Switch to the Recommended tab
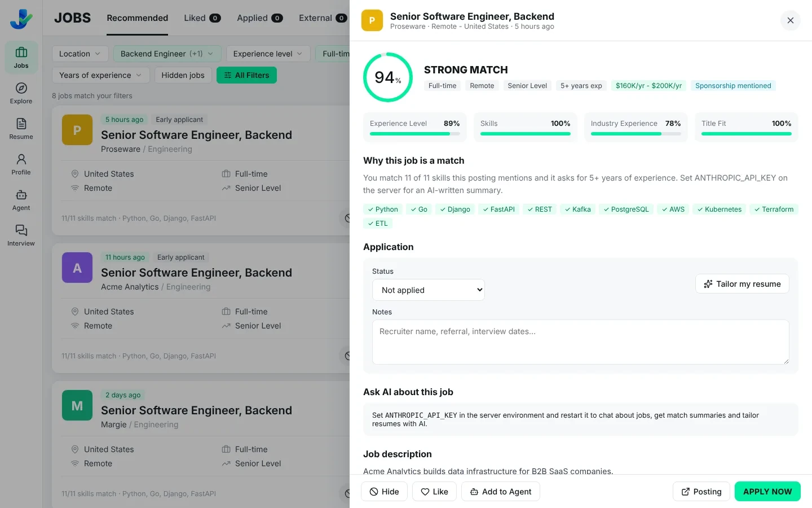812x508 pixels. [x=138, y=18]
